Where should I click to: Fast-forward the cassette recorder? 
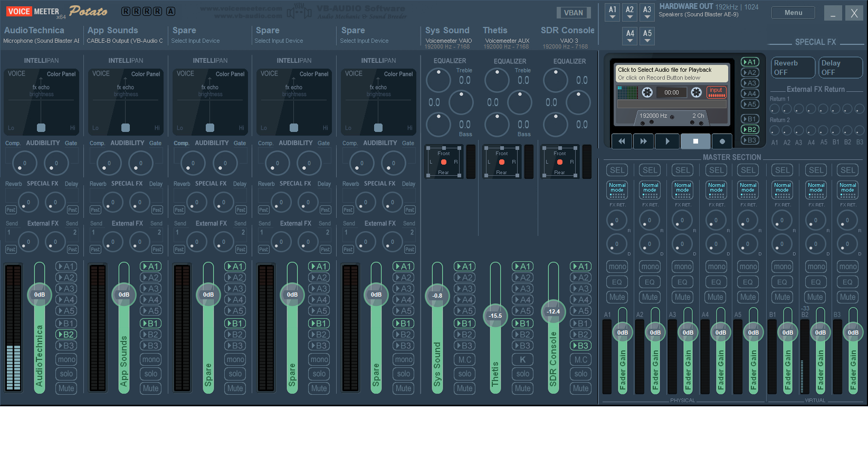click(643, 141)
